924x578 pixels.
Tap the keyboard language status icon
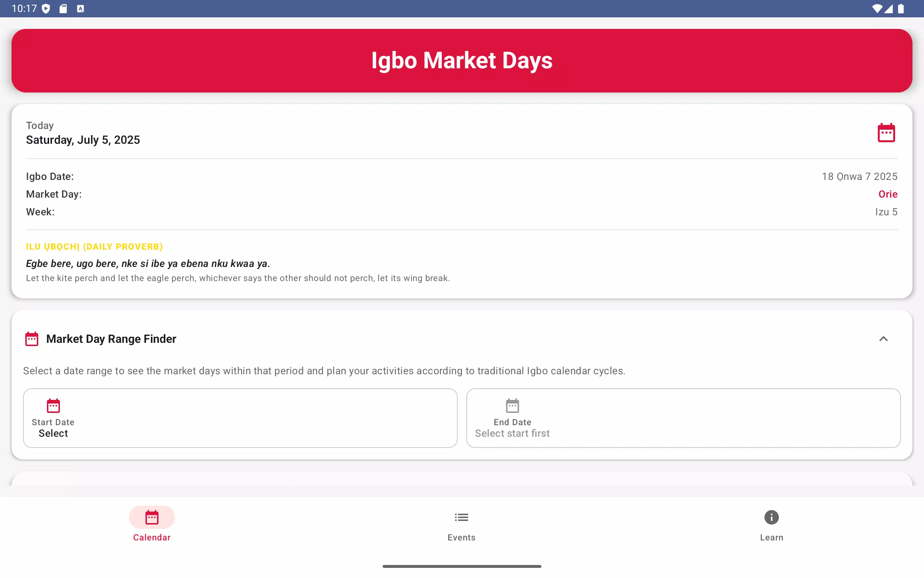pyautogui.click(x=80, y=9)
